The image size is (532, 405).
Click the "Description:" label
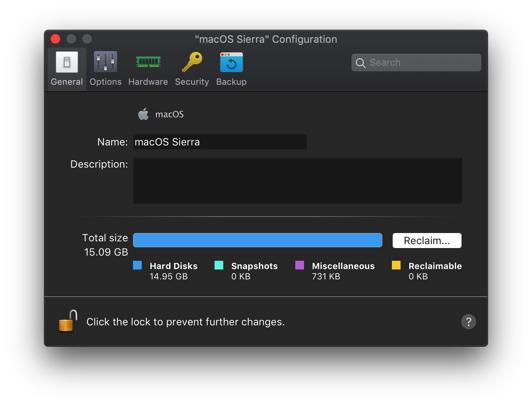pos(99,164)
